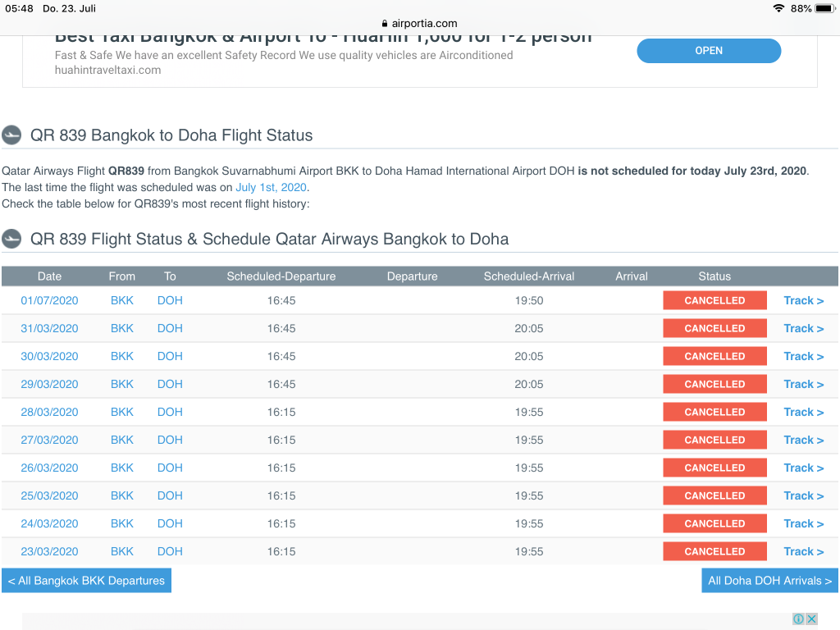Click the ad info icon
This screenshot has height=630, width=840.
click(x=798, y=619)
